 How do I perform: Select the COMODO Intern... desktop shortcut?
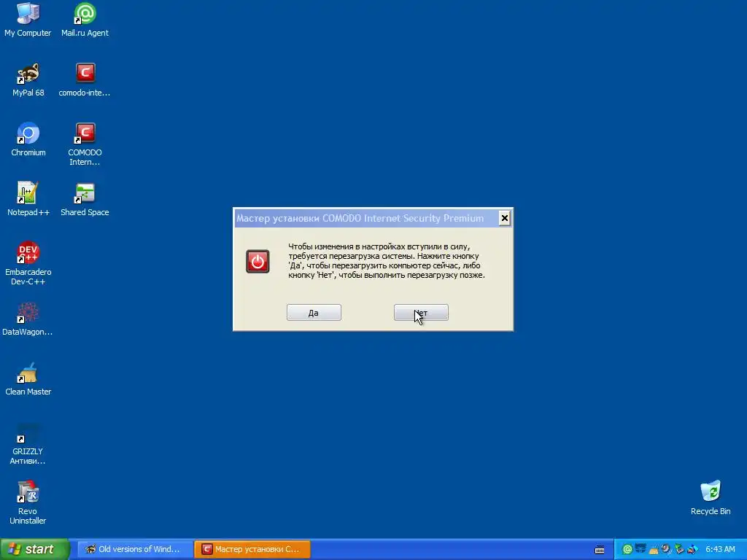coord(85,144)
